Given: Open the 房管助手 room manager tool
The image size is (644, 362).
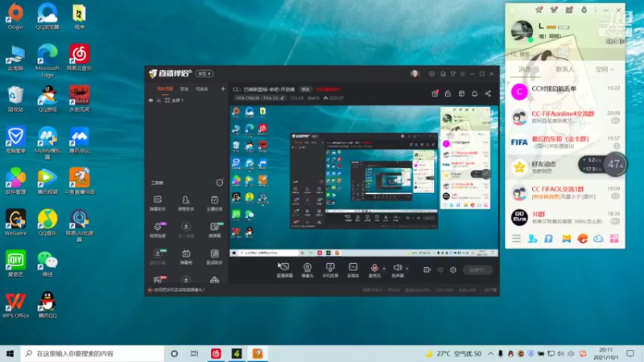Looking at the screenshot, I should pos(186,204).
